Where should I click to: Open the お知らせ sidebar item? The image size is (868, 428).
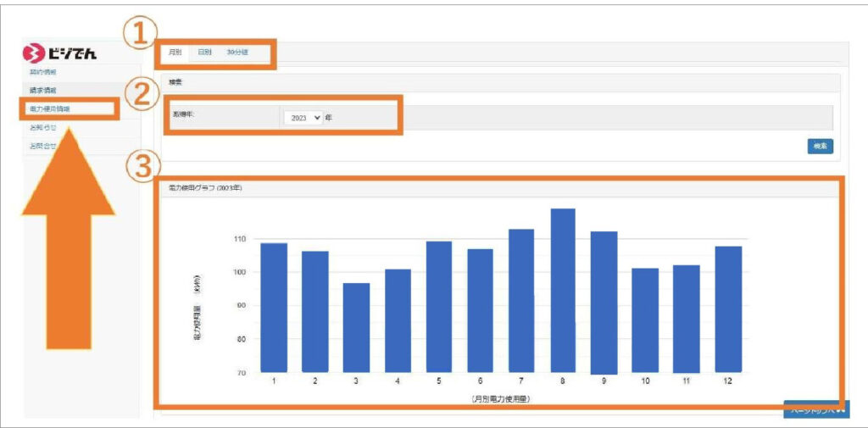point(42,127)
